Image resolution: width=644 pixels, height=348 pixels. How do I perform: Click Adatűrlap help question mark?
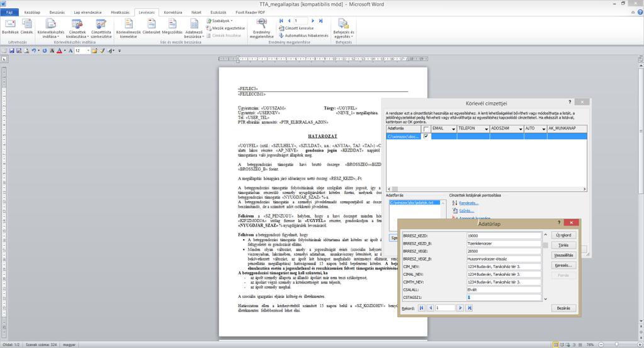[559, 222]
